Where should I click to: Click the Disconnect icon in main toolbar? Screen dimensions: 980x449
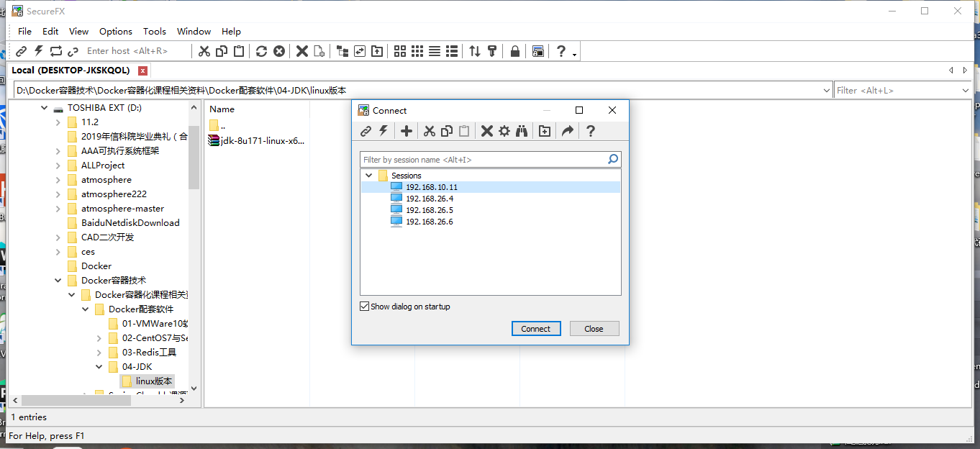(x=73, y=51)
